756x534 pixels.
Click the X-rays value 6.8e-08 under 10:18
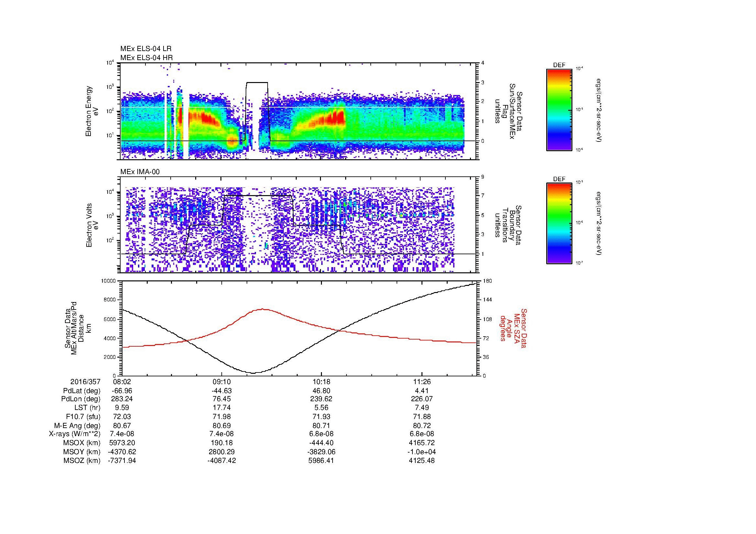point(321,434)
